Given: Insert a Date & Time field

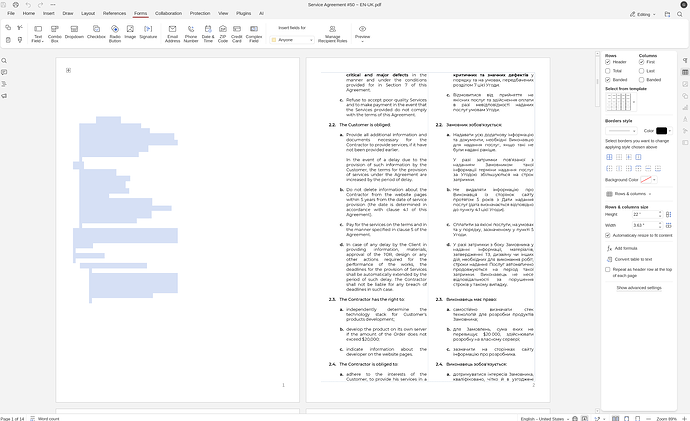Looking at the screenshot, I should click(208, 39).
